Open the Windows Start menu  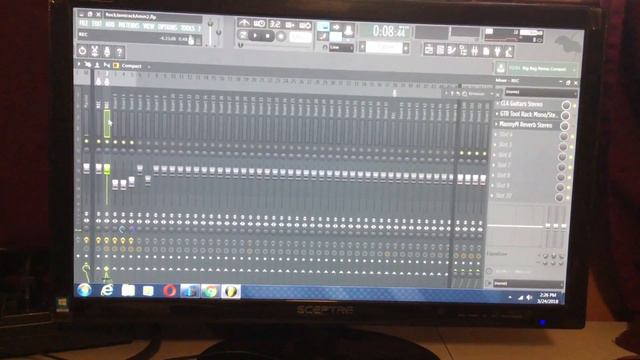[84, 290]
